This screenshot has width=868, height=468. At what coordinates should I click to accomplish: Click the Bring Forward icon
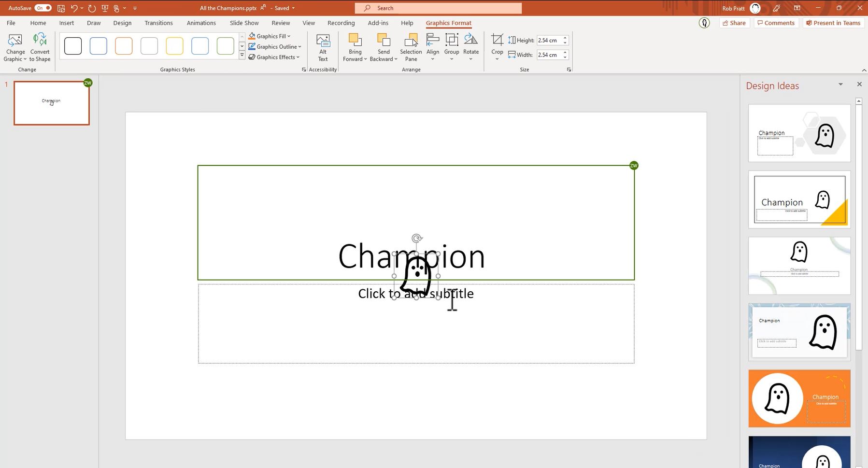coord(355,42)
